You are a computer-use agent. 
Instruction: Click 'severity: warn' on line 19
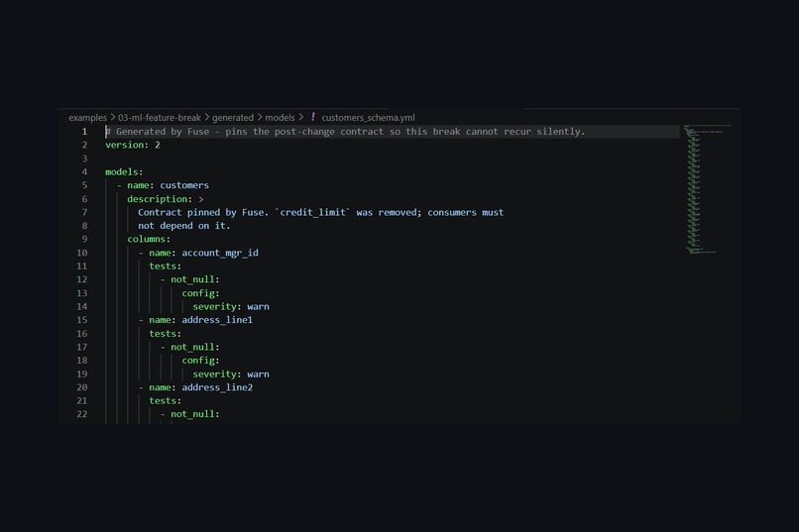tap(231, 373)
